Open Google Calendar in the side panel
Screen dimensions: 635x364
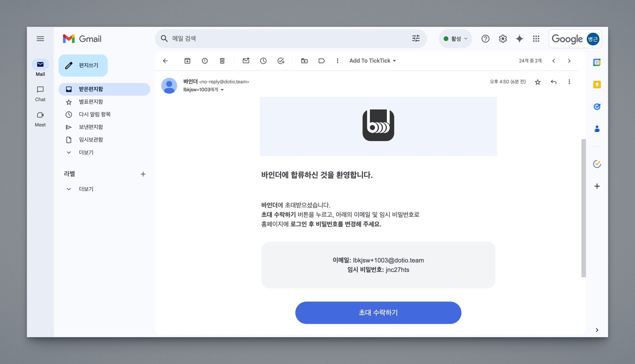click(597, 62)
